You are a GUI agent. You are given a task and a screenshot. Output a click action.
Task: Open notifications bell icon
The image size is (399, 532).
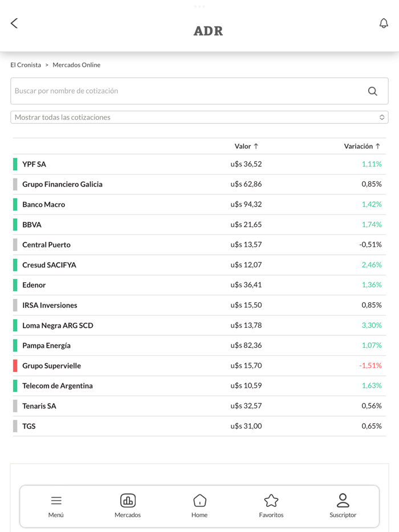click(384, 23)
